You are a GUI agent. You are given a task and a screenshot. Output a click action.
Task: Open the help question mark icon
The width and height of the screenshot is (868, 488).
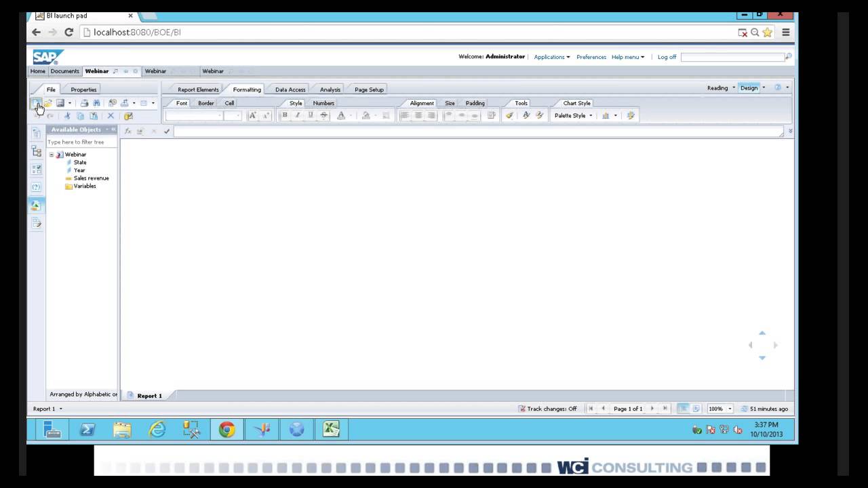778,87
